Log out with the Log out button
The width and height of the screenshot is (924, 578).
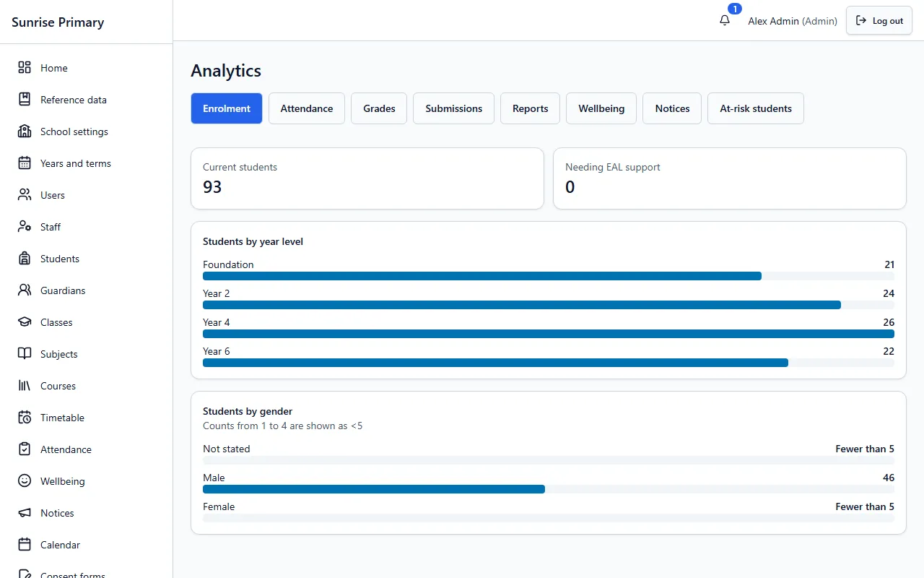coord(879,20)
